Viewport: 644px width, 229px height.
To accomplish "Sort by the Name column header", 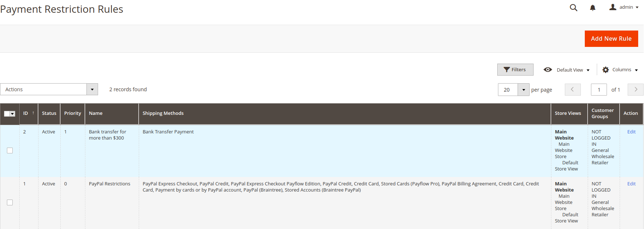I will click(112, 113).
